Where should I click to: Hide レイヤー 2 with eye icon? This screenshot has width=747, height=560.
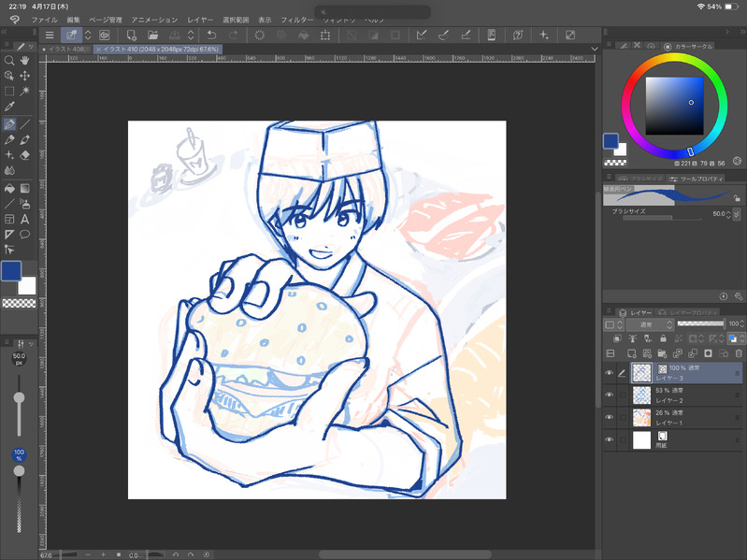[609, 395]
